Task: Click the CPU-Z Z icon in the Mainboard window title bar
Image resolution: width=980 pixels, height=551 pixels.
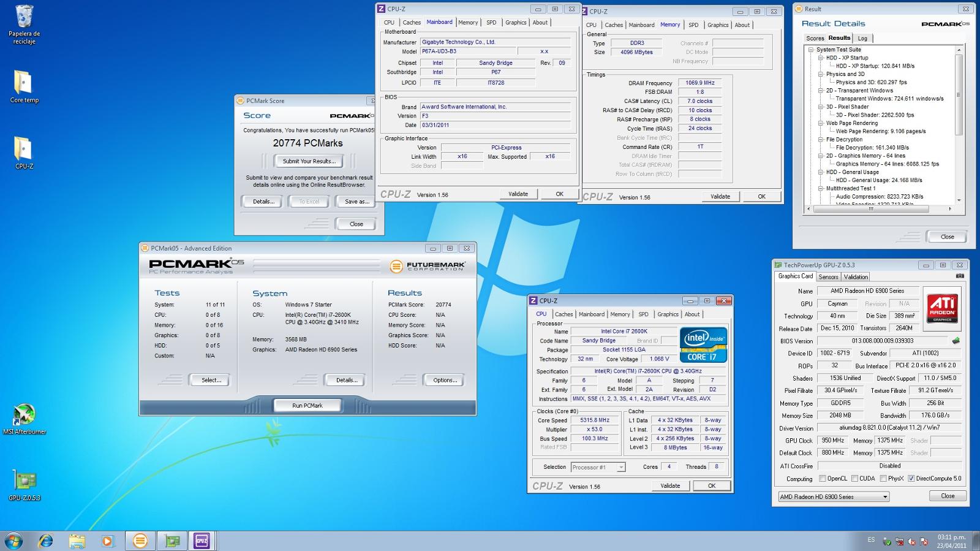Action: [381, 9]
